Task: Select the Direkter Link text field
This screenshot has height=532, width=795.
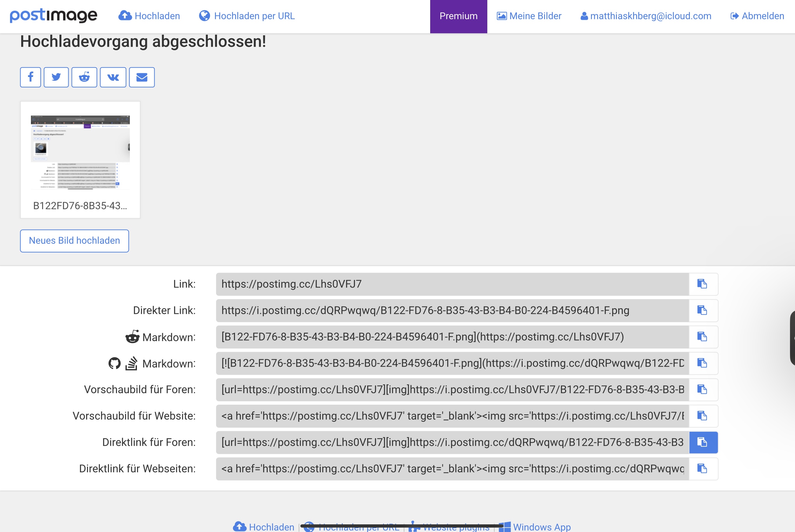Action: (x=452, y=311)
